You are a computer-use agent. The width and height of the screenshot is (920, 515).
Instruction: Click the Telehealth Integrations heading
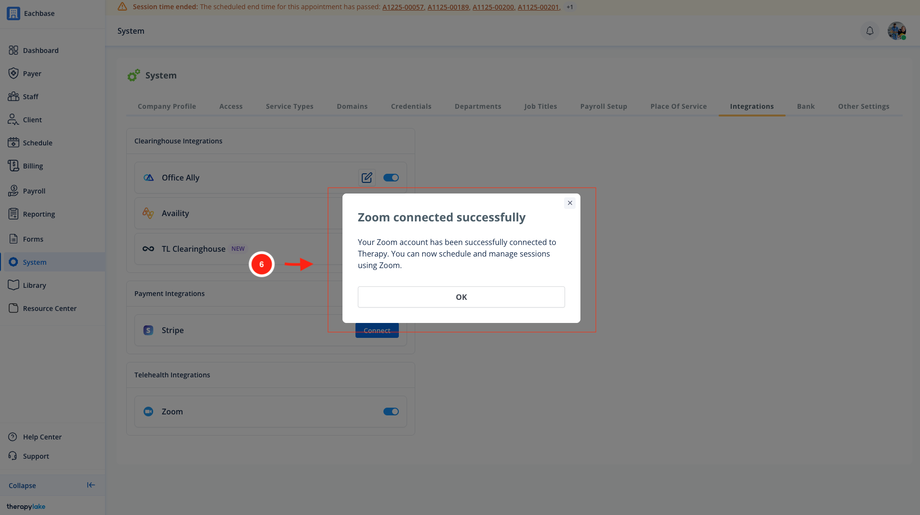coord(172,375)
